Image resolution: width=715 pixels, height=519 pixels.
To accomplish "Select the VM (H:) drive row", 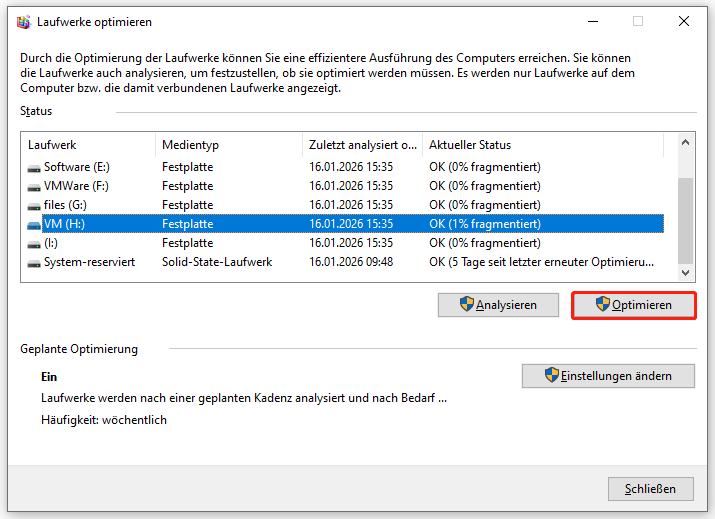I will (344, 224).
